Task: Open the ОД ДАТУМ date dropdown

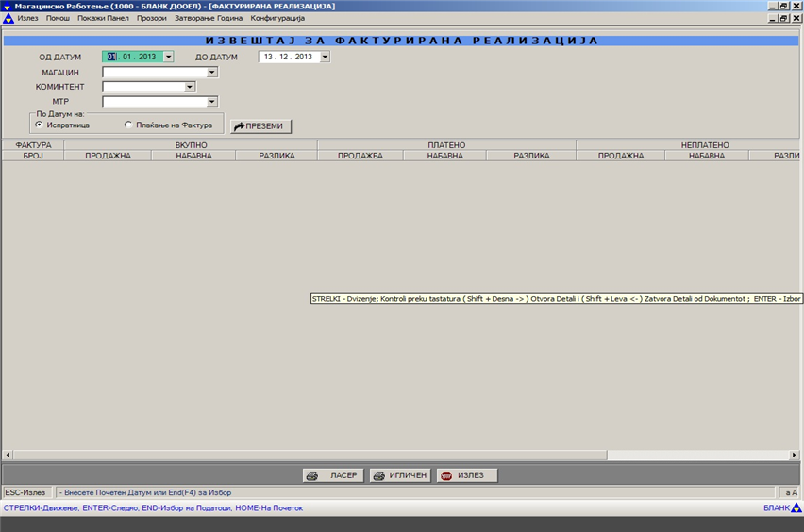Action: pyautogui.click(x=169, y=57)
